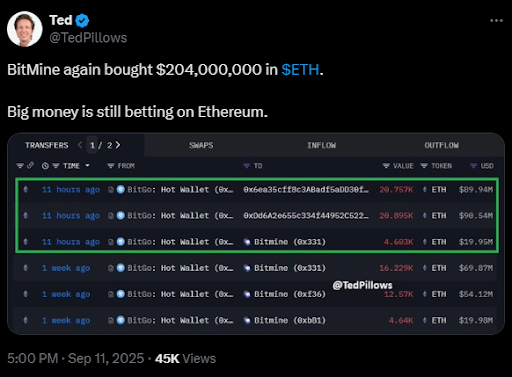
Task: Open the To column filter icon
Action: 246,166
